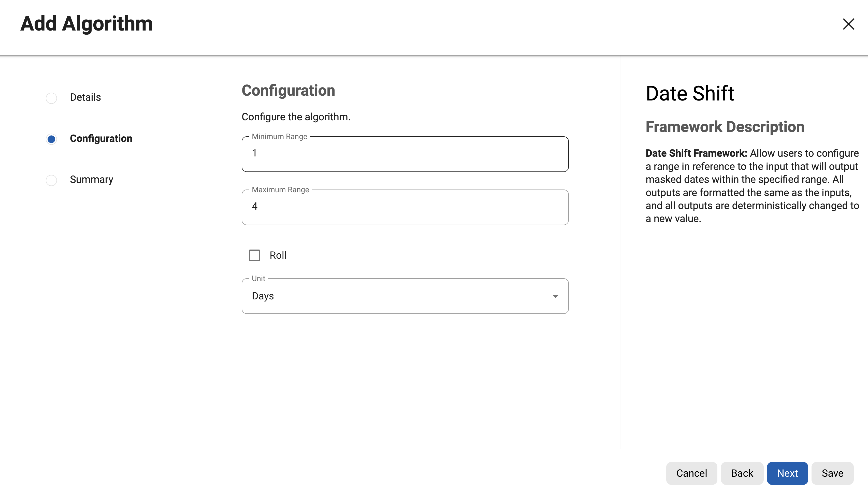
Task: Close the Add Algorithm dialog
Action: tap(848, 24)
